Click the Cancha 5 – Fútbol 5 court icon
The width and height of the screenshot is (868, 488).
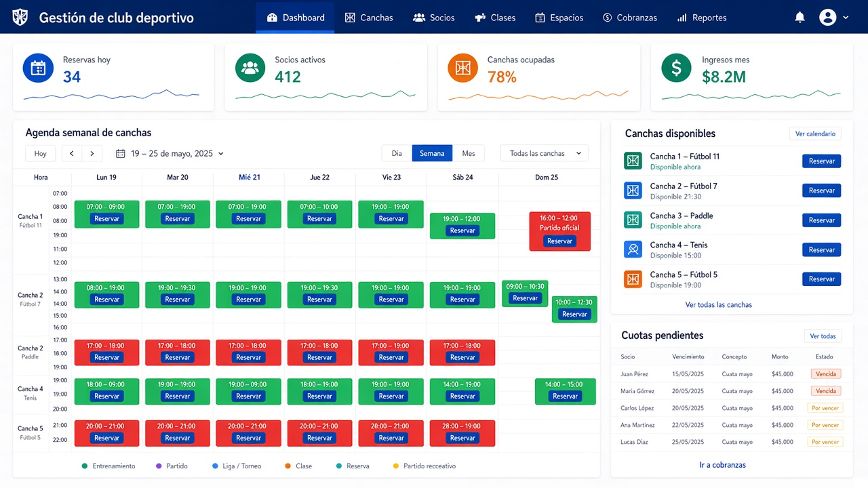click(x=633, y=279)
